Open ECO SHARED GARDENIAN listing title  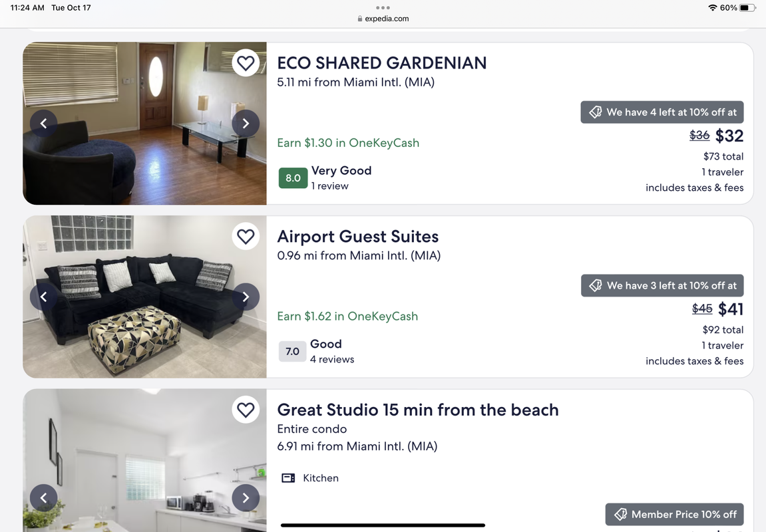pos(381,63)
